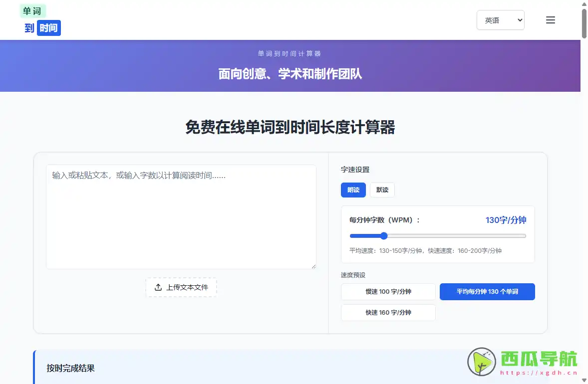The width and height of the screenshot is (588, 384).
Task: Click the 按时完成结果 heading
Action: (70, 368)
